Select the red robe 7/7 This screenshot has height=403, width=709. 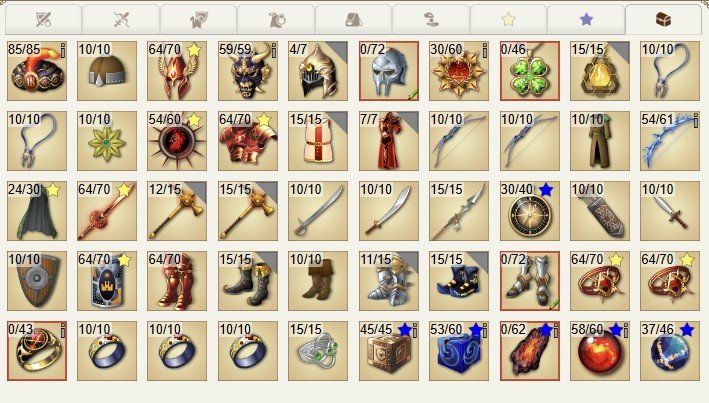389,141
